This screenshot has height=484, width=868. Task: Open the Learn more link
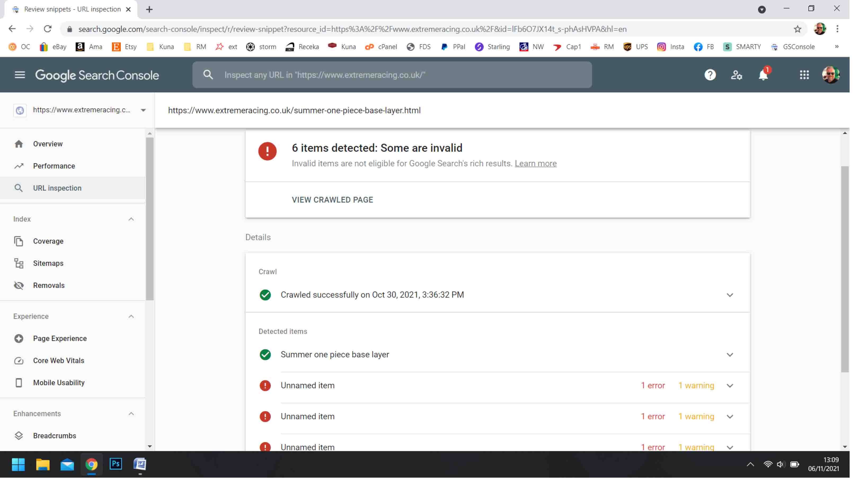tap(535, 163)
